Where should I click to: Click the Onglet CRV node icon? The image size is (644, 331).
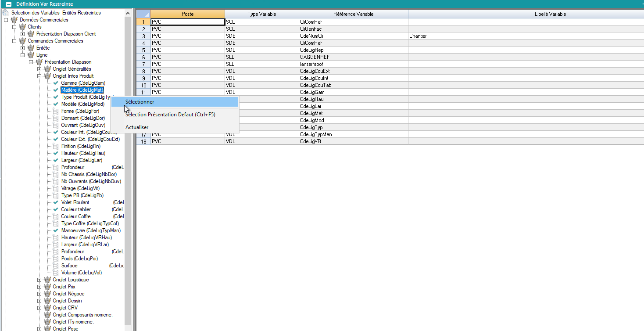tap(48, 308)
